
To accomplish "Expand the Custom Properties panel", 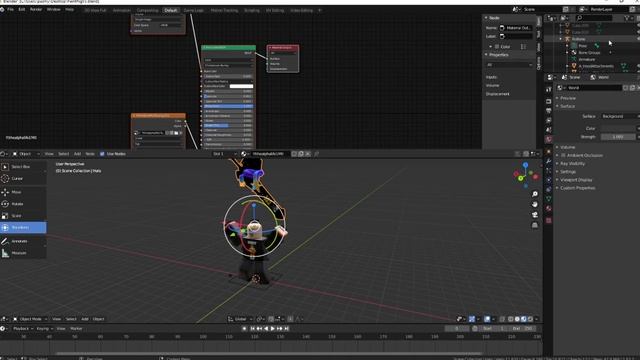I will (x=577, y=188).
